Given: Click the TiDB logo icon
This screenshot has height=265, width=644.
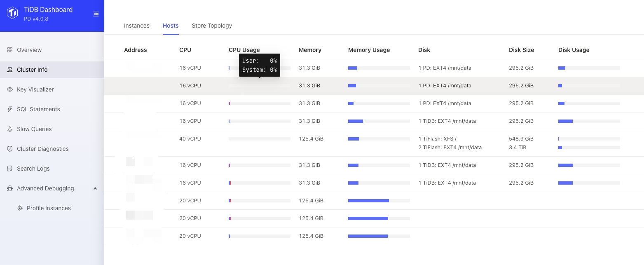Looking at the screenshot, I should click(x=12, y=13).
